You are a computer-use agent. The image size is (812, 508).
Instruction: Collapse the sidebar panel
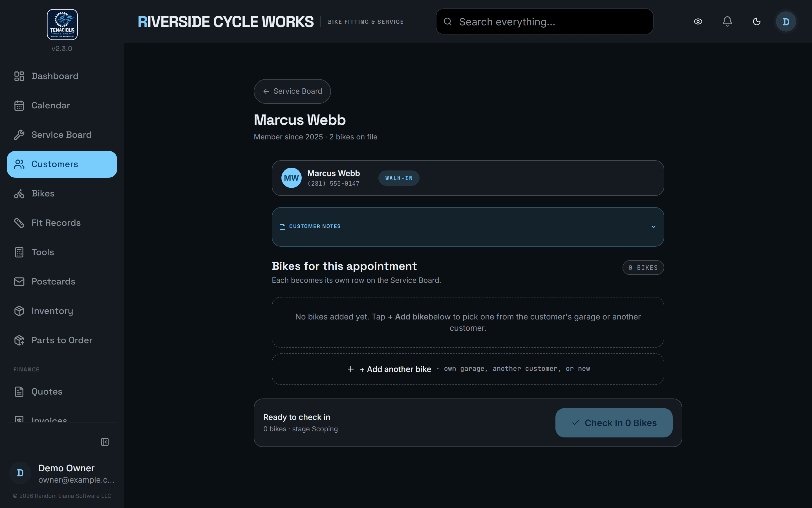pyautogui.click(x=105, y=442)
